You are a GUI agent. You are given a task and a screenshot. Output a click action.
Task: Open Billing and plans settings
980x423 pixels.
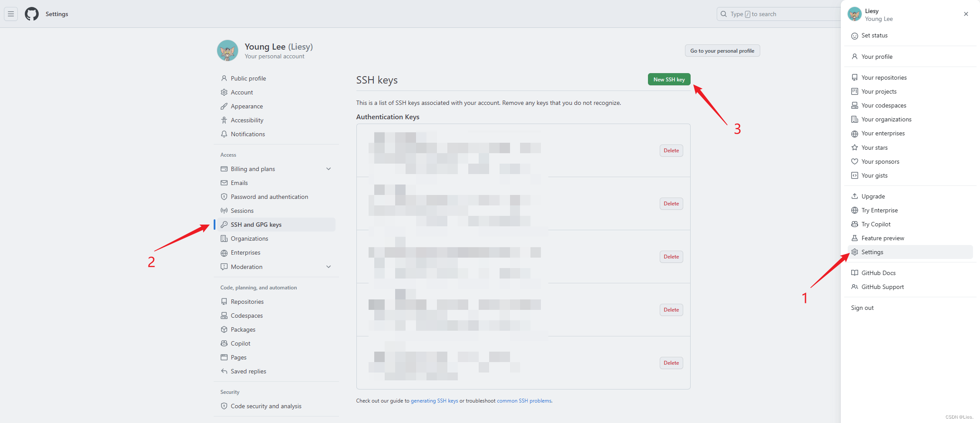[276, 169]
